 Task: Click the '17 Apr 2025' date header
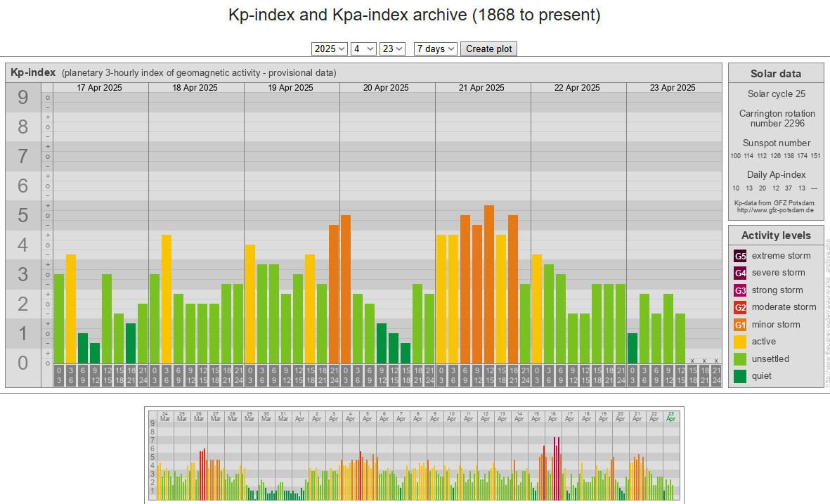point(100,88)
